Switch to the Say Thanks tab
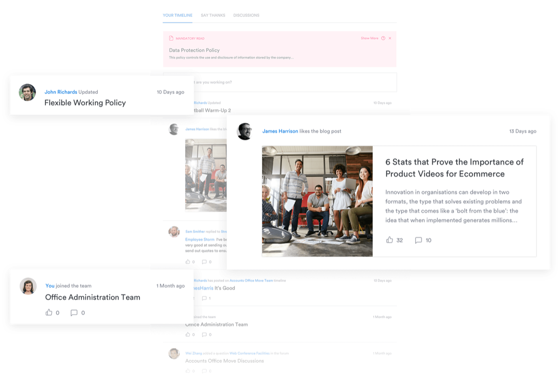This screenshot has height=392, width=560. coord(213,15)
